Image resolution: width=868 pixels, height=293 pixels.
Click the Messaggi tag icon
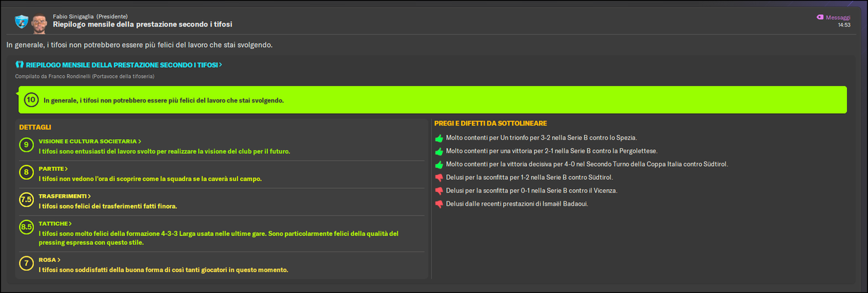point(820,17)
